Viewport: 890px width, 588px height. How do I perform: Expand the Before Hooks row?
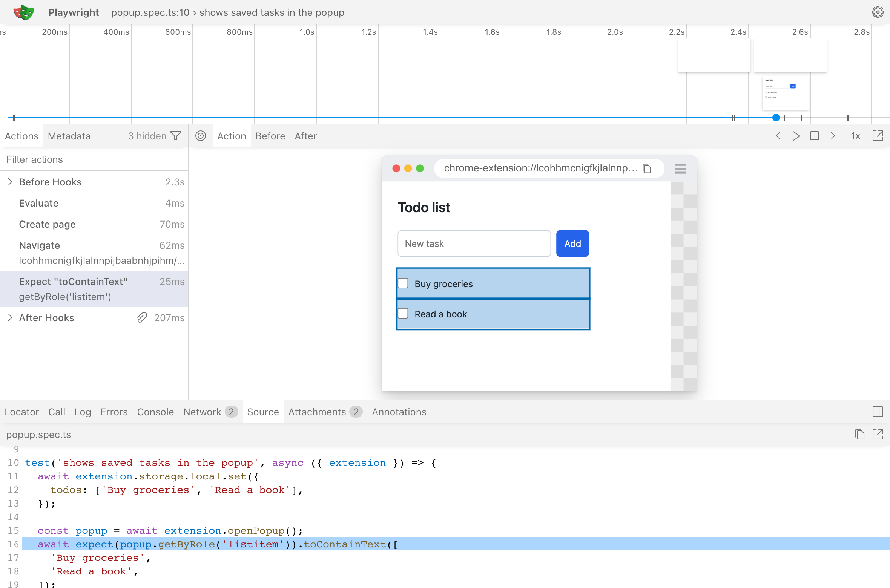[10, 182]
